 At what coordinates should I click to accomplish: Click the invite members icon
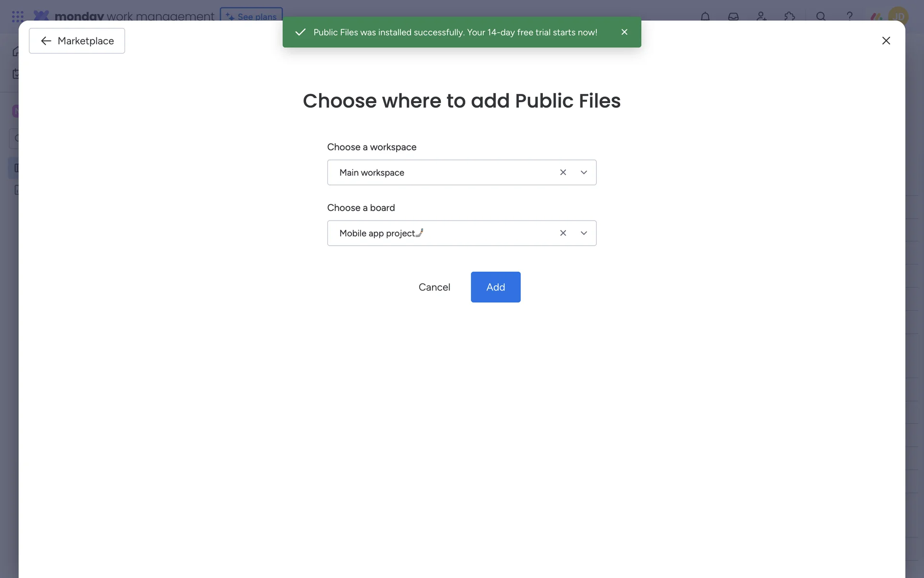coord(761,16)
